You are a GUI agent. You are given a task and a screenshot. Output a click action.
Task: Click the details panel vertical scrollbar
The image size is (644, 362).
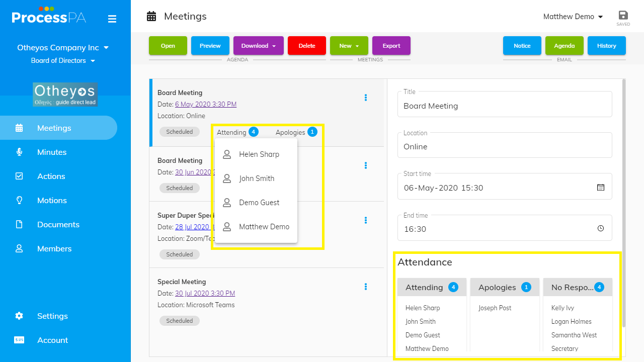click(x=624, y=201)
